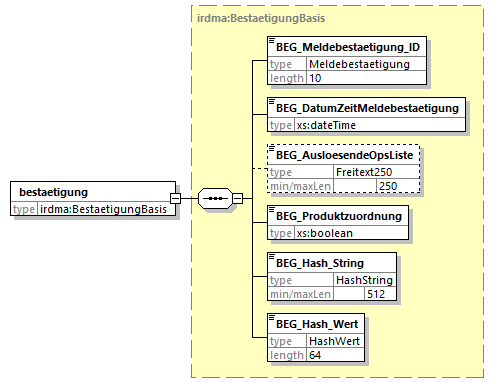Click annotation icon on BEG_Hash_Wert
494x383 pixels.
tap(272, 318)
